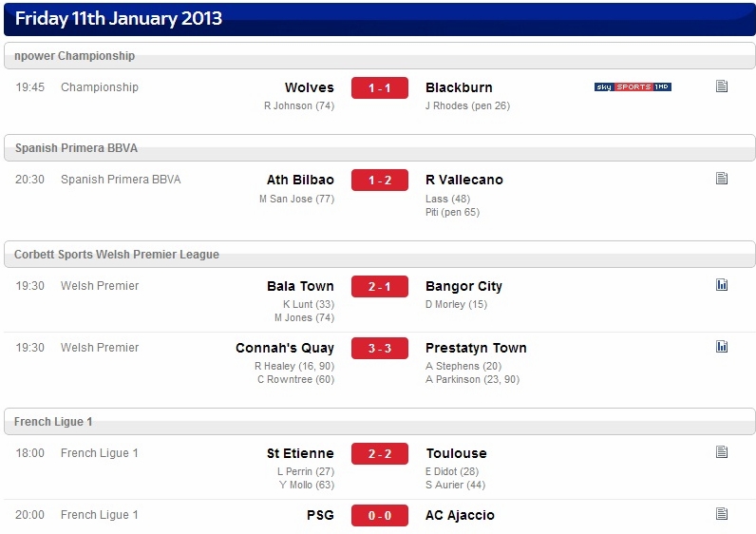
Task: View stats icon for Connah's Quay match
Action: pos(722,347)
